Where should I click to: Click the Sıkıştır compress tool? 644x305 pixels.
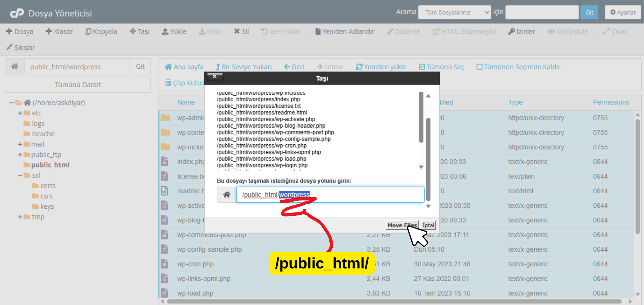pos(20,47)
